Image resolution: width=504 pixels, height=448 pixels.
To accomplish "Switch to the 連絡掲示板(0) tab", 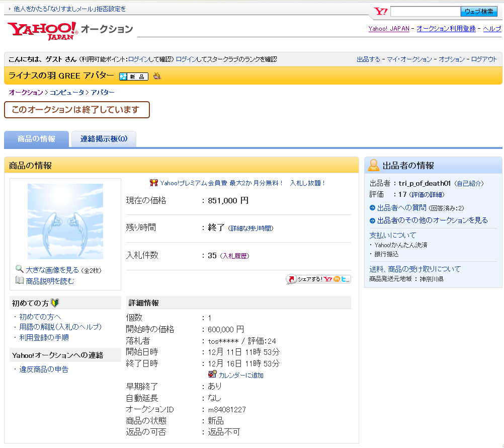I will tap(104, 139).
